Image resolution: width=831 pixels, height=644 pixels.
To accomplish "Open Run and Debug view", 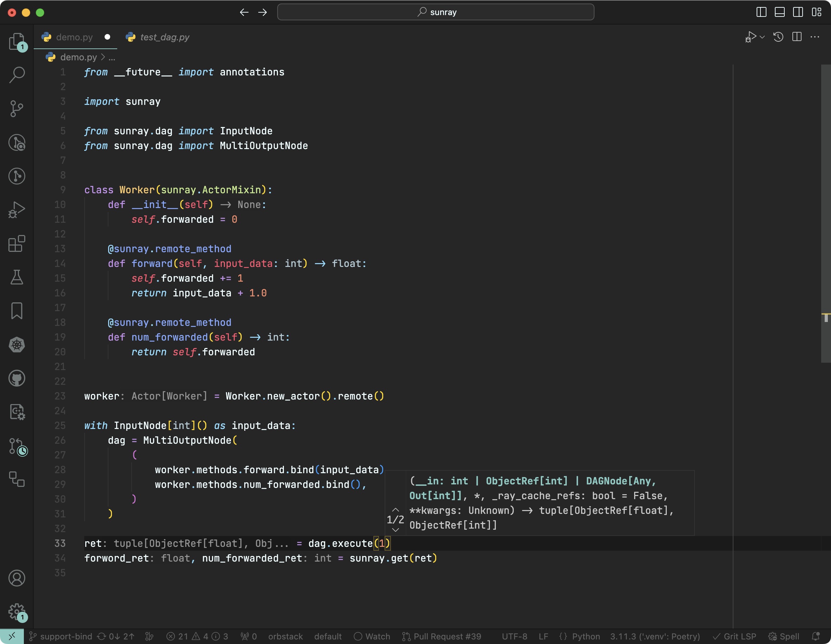I will (17, 210).
